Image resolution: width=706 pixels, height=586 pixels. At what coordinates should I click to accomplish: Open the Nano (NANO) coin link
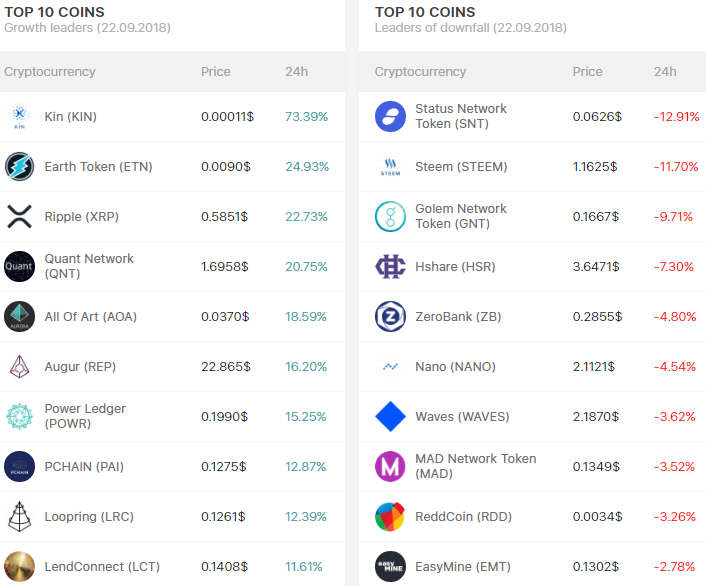pyautogui.click(x=455, y=367)
